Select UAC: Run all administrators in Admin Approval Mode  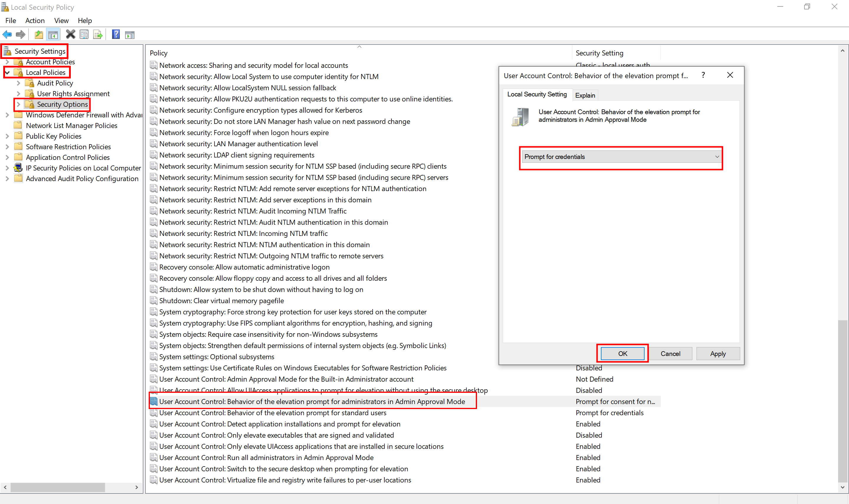tap(266, 457)
